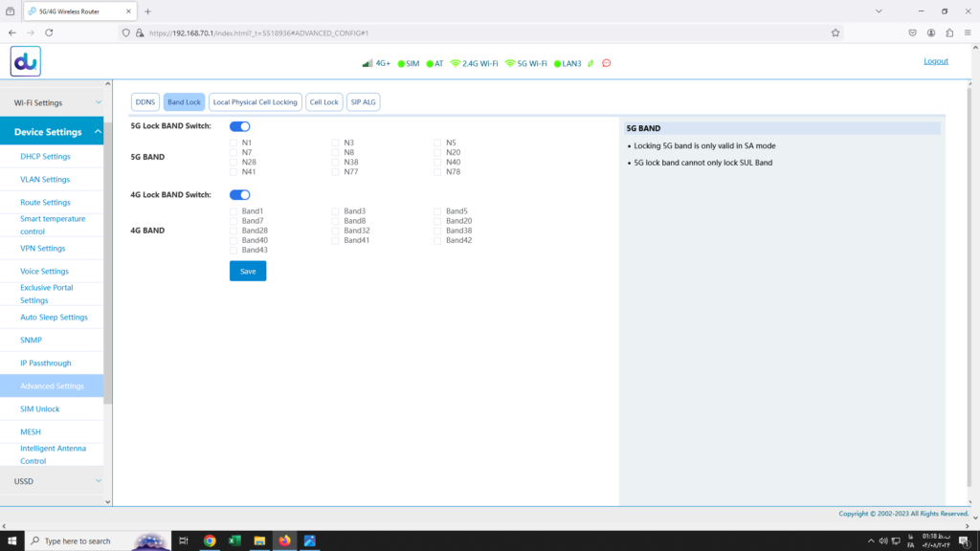Click the du logo icon
Image resolution: width=980 pixels, height=551 pixels.
(26, 61)
